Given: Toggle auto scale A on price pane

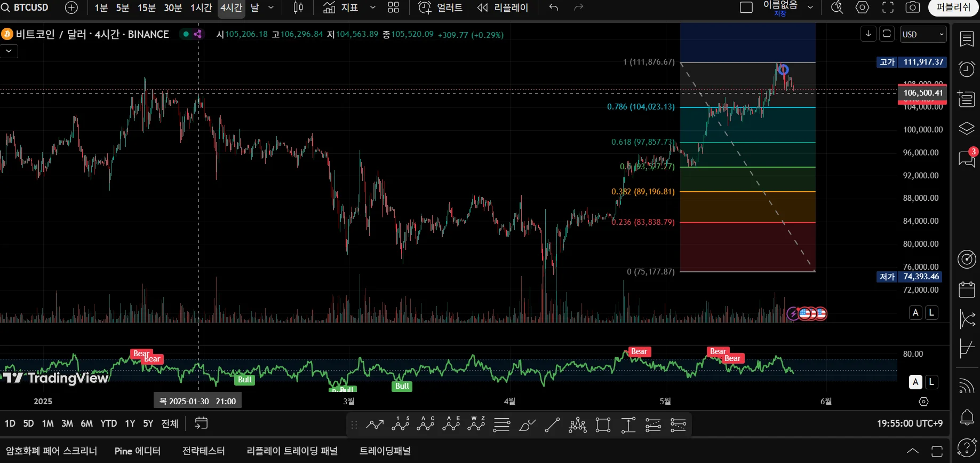Looking at the screenshot, I should [915, 312].
